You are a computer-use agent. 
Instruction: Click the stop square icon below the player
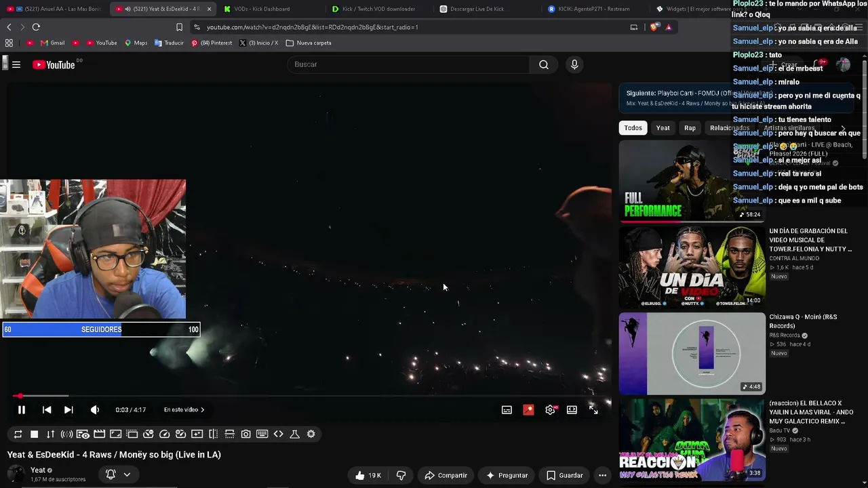coord(34,434)
